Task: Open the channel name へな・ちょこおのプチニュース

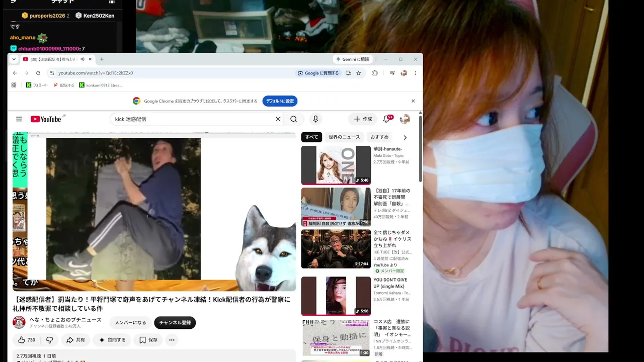Action: coord(65,320)
